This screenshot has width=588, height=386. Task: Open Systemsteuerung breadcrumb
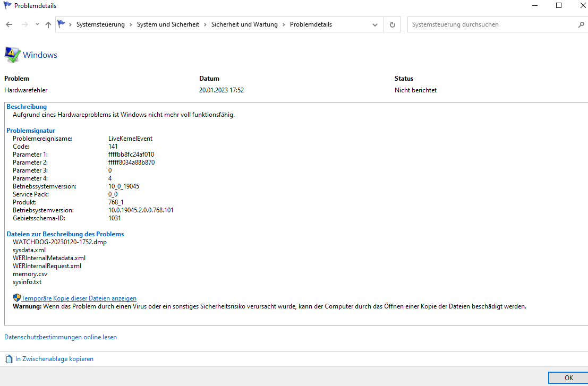pyautogui.click(x=100, y=24)
